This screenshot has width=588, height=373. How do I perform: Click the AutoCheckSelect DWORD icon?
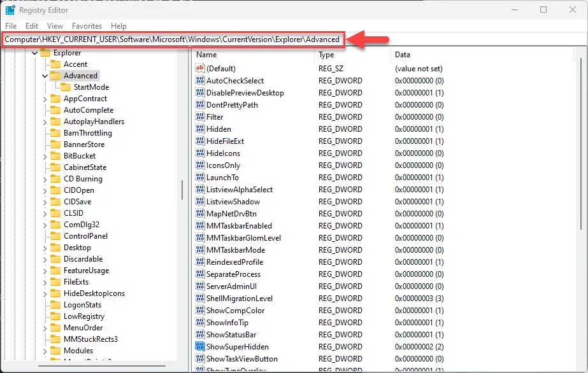point(200,80)
